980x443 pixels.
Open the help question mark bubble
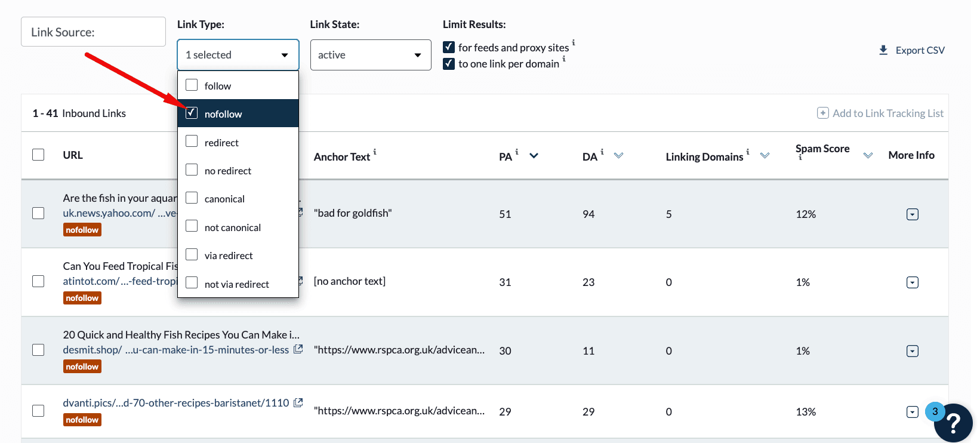click(x=953, y=423)
